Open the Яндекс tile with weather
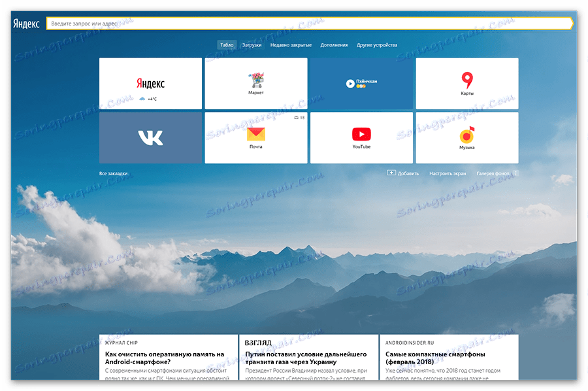This screenshot has width=588, height=391. [x=150, y=83]
